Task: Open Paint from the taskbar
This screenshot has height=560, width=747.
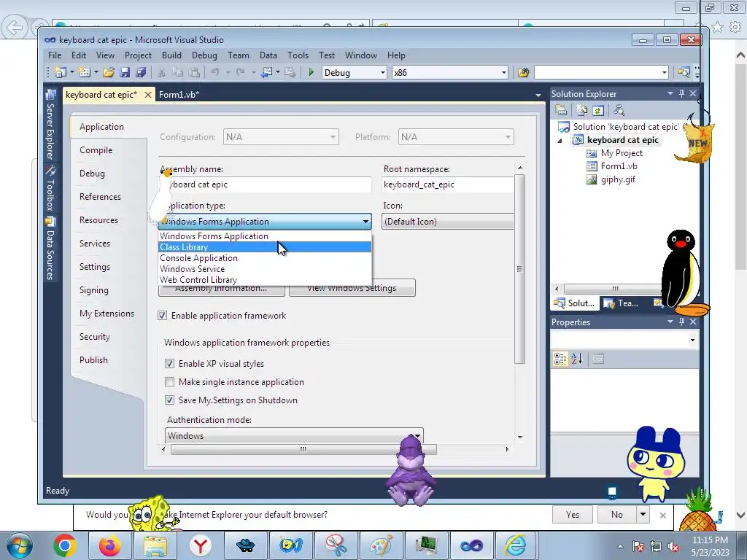Action: click(x=381, y=545)
